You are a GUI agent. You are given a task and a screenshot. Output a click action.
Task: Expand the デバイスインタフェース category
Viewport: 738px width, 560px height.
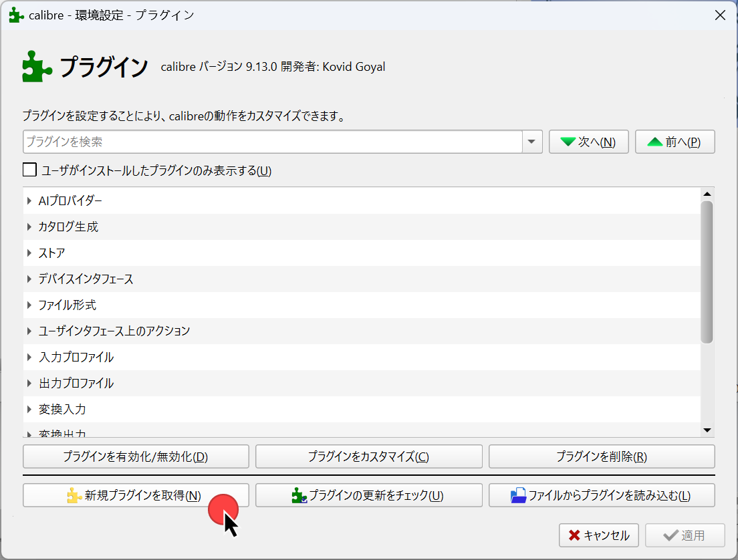[x=29, y=279]
